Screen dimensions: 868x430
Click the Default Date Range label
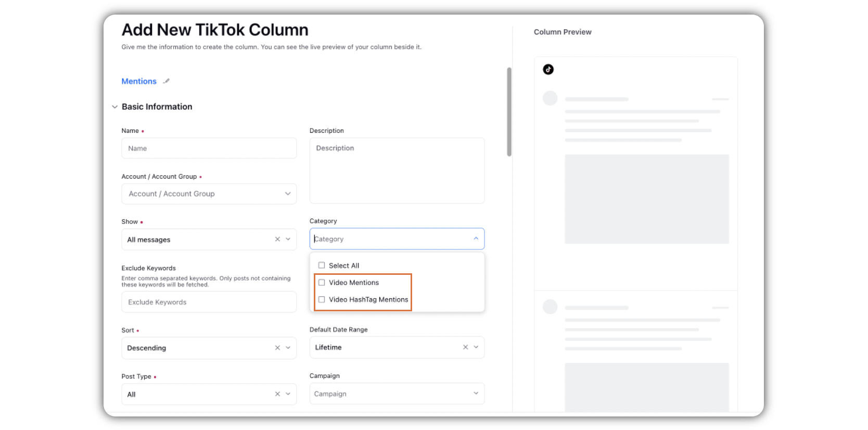pos(339,330)
